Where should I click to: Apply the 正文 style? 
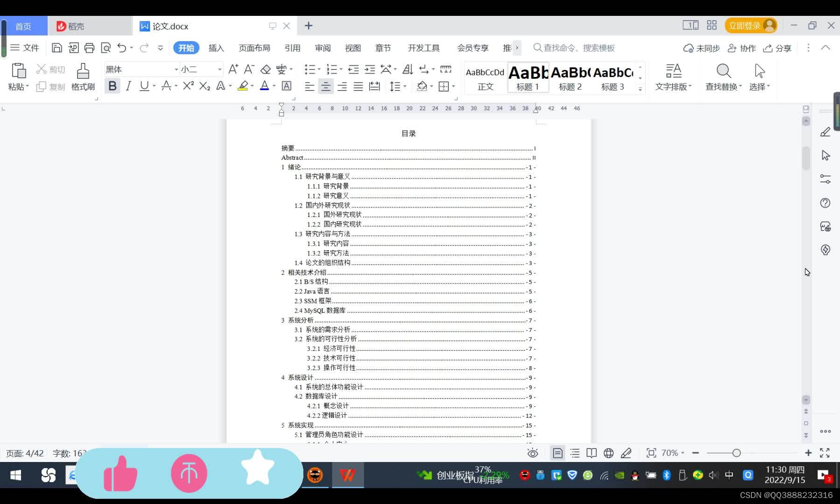click(485, 77)
